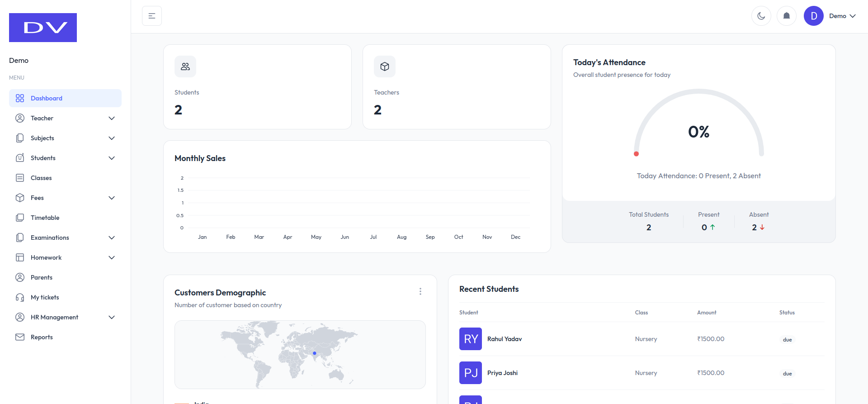Click the Parents sidebar icon
Screen dimensions: 868x404
pos(20,277)
